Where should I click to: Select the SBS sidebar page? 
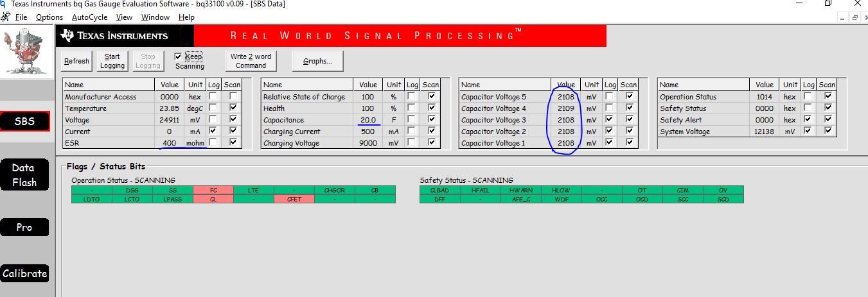click(x=24, y=121)
